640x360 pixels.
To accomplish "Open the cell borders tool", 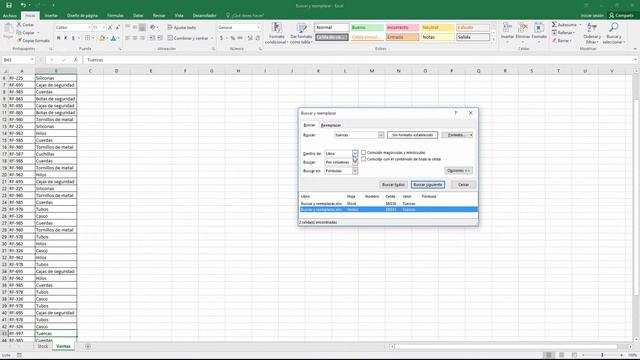I will (x=87, y=38).
